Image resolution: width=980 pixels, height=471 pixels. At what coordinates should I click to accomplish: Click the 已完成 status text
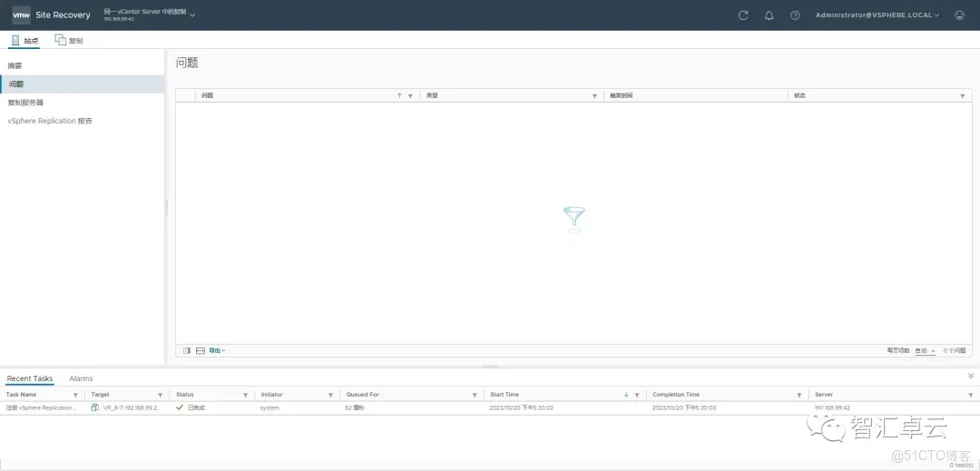(196, 407)
